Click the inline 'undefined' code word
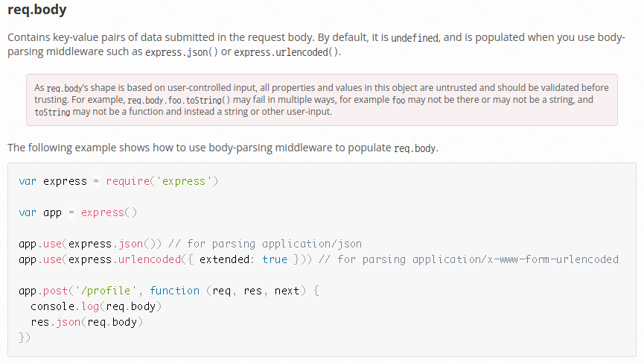This screenshot has width=644, height=363. click(x=415, y=38)
